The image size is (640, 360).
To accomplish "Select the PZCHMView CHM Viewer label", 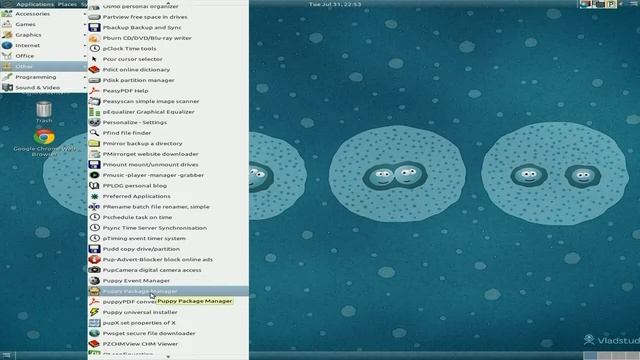I will [140, 344].
